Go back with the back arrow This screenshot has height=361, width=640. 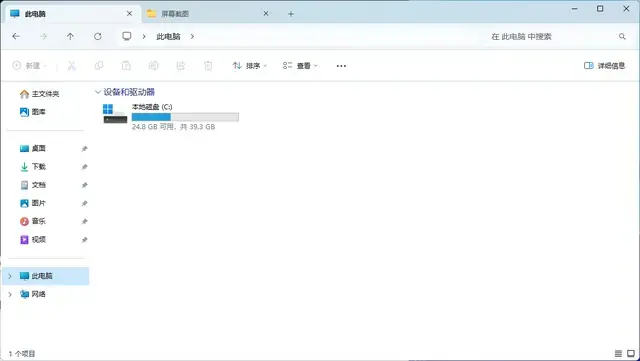click(16, 36)
